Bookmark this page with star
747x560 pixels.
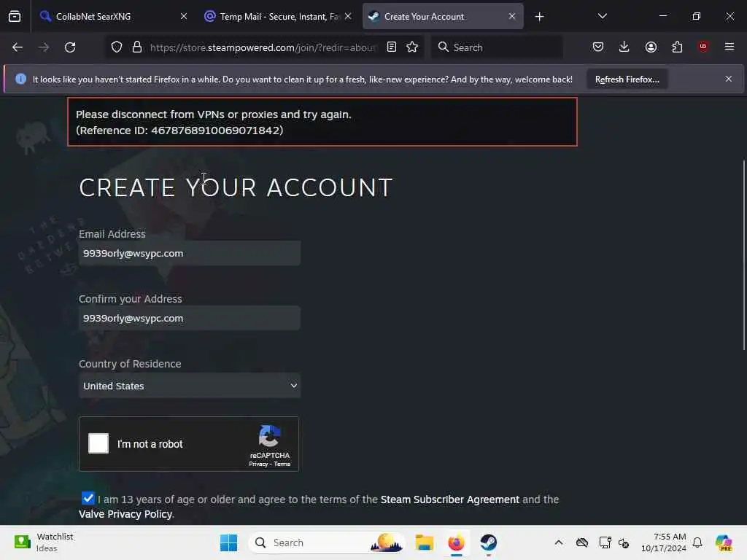tap(412, 47)
